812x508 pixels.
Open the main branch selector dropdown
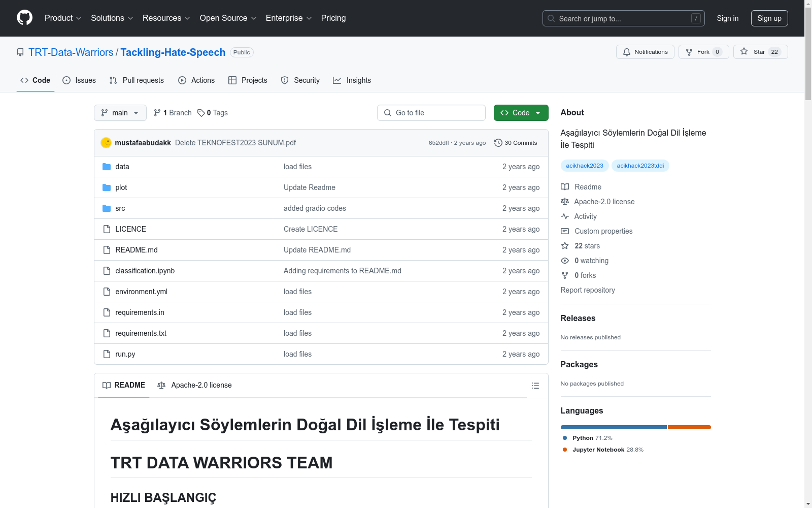coord(120,113)
